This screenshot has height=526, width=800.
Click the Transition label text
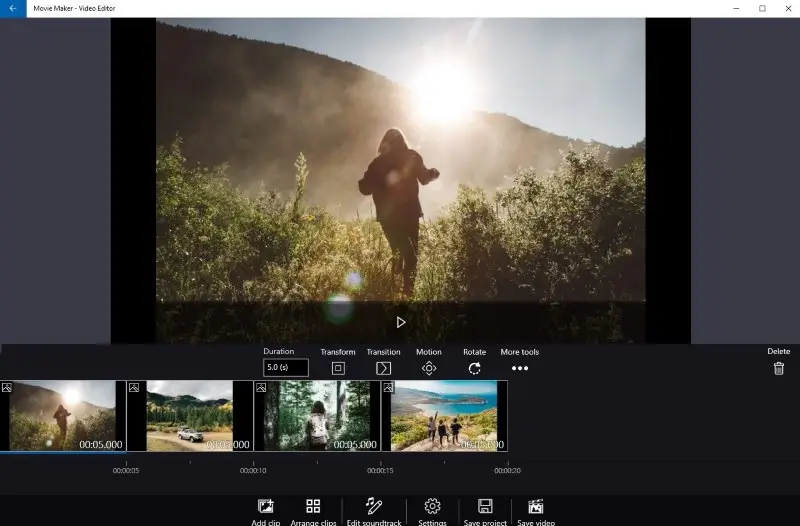[383, 352]
